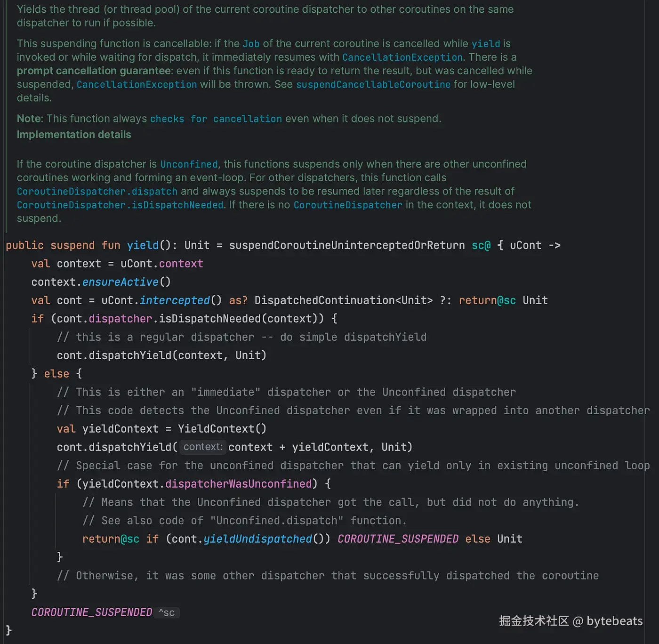Open CancellationException link after 'resumes with'
This screenshot has height=644, width=659.
coord(402,57)
